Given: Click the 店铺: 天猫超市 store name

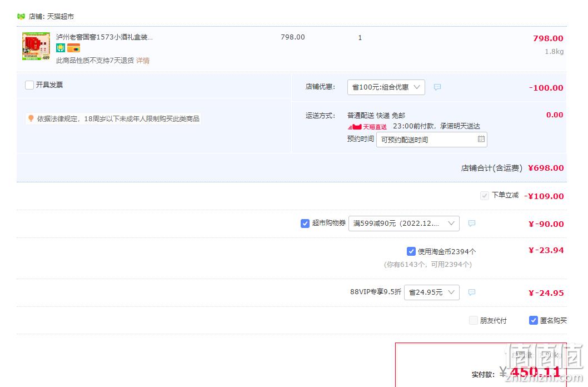Looking at the screenshot, I should point(51,17).
